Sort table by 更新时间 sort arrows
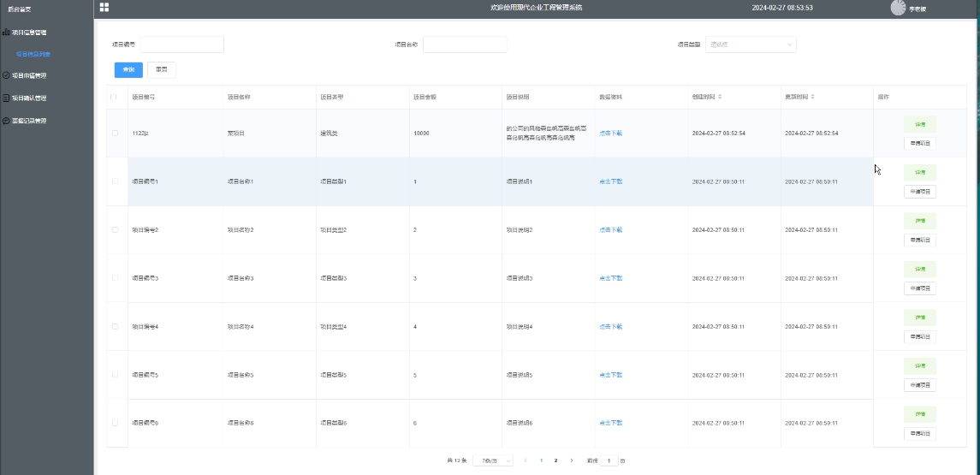Image resolution: width=980 pixels, height=475 pixels. click(812, 97)
